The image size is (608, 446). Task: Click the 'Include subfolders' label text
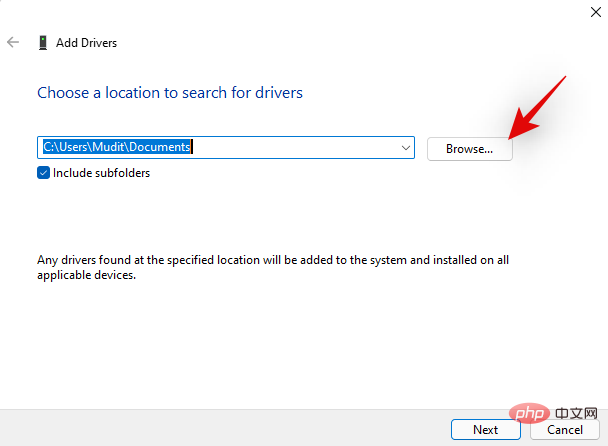[102, 173]
